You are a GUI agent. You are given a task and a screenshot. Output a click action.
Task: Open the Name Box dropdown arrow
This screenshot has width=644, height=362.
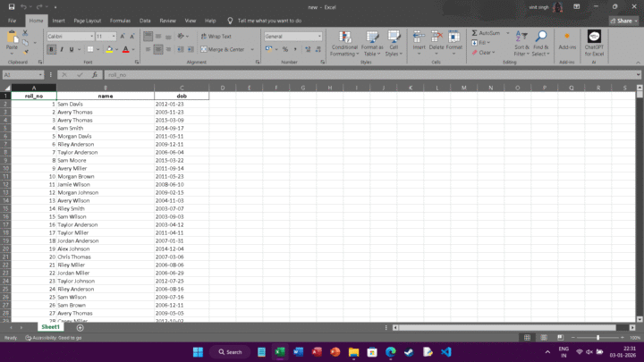click(x=39, y=75)
